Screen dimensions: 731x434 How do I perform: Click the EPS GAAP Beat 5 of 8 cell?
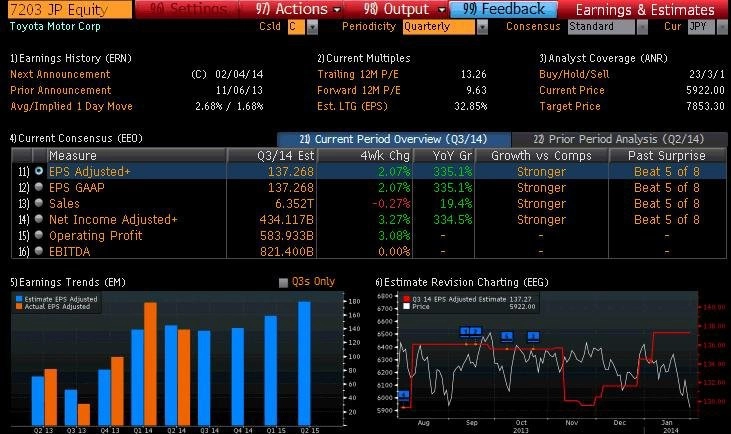point(667,187)
